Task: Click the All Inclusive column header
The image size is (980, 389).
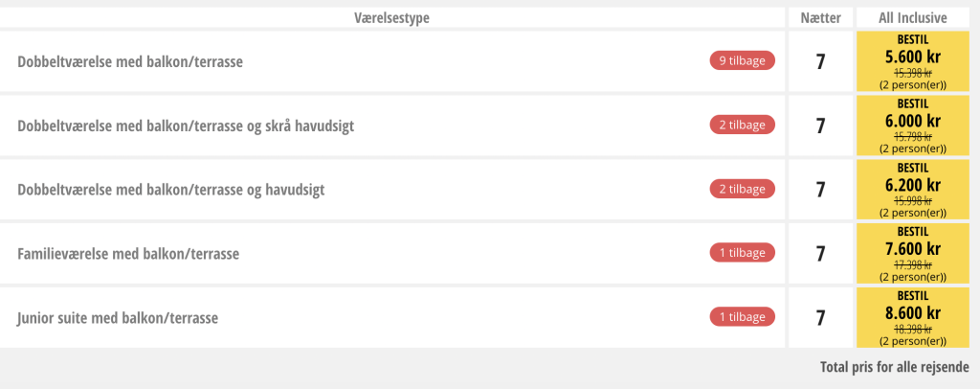Action: tap(913, 18)
